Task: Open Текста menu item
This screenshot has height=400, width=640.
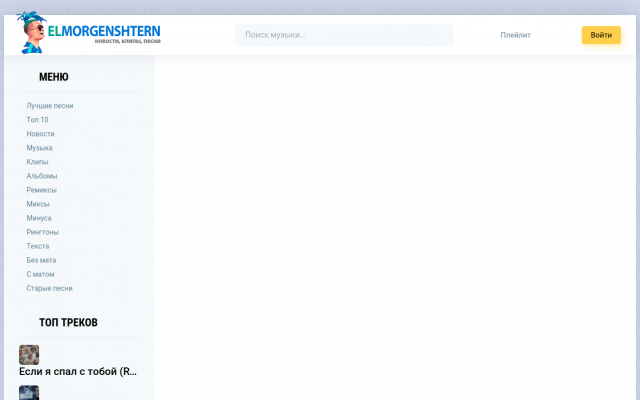Action: point(38,246)
